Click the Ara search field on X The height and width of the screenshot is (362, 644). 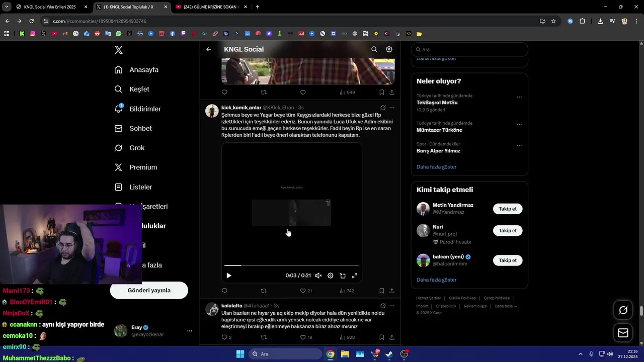469,49
